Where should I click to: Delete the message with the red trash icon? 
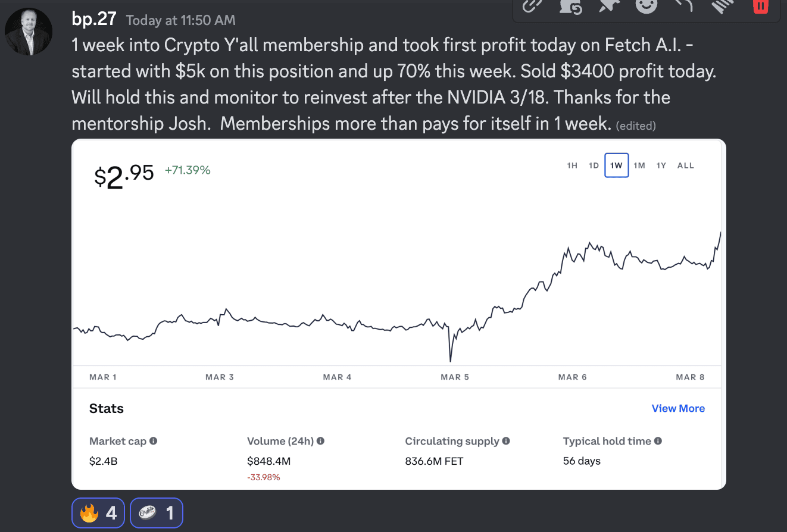pyautogui.click(x=760, y=6)
